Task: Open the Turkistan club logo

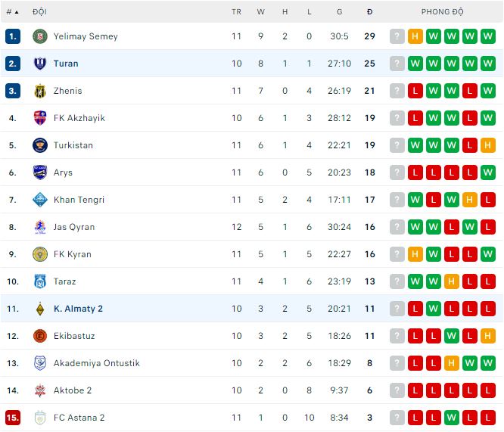Action: pos(40,145)
